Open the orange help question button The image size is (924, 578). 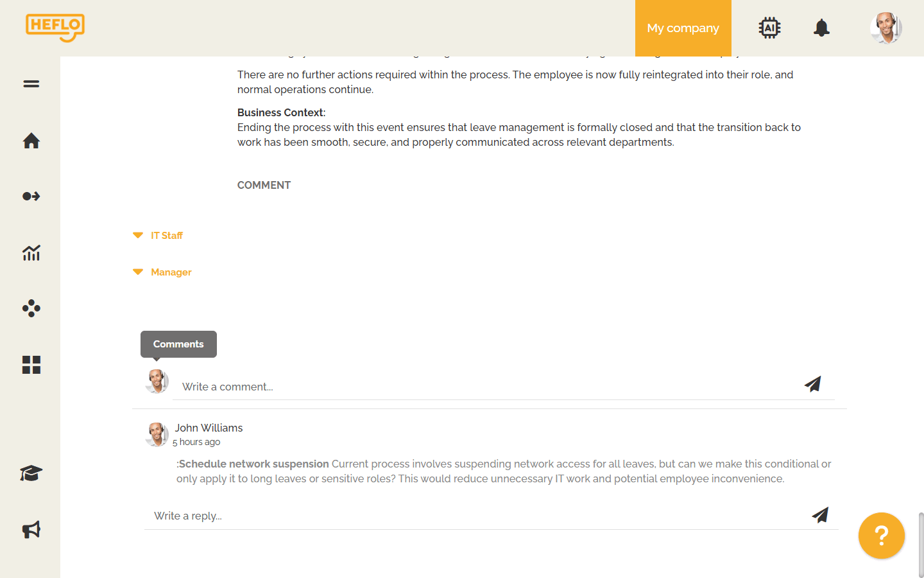881,536
